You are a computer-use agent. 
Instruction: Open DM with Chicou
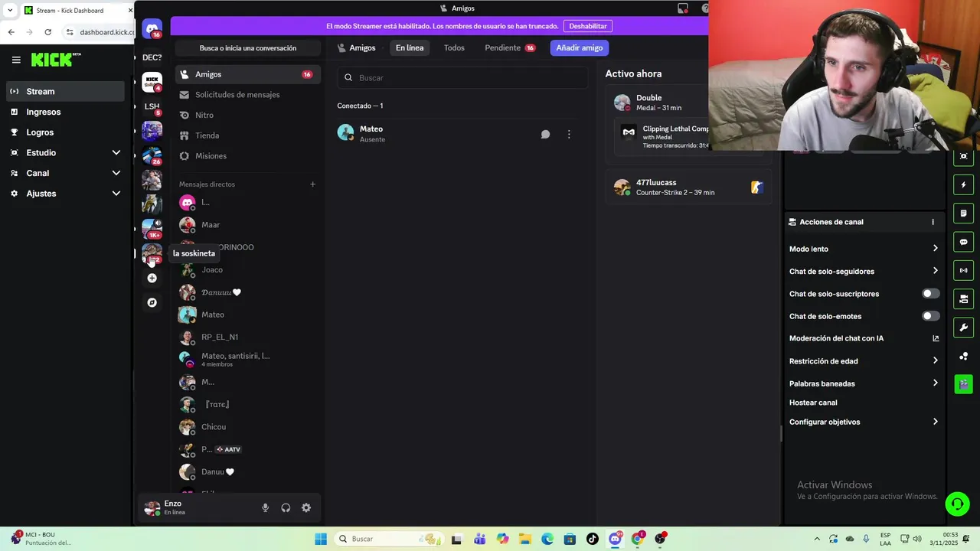coord(247,427)
